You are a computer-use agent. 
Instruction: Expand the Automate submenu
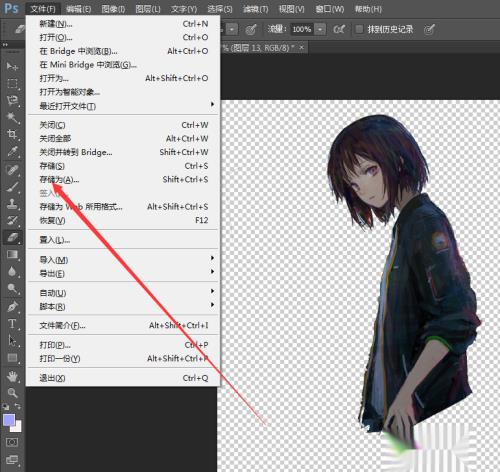pyautogui.click(x=212, y=291)
